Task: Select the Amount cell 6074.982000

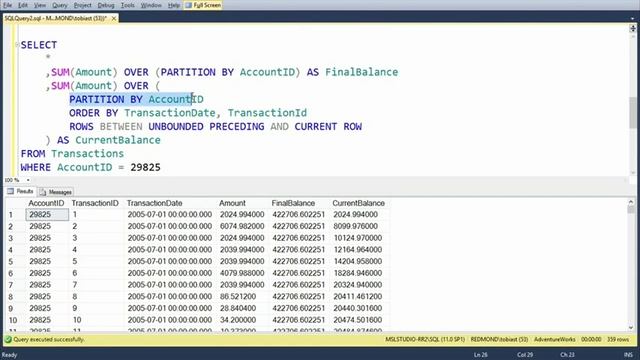Action: 242,227
